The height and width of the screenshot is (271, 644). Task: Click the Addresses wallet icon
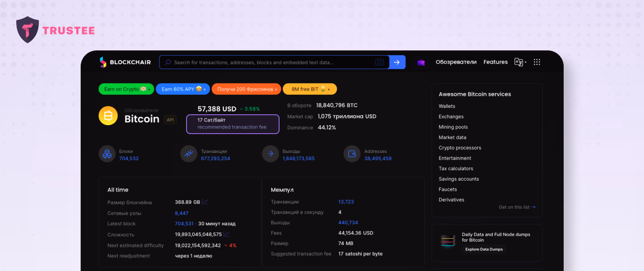click(x=352, y=154)
